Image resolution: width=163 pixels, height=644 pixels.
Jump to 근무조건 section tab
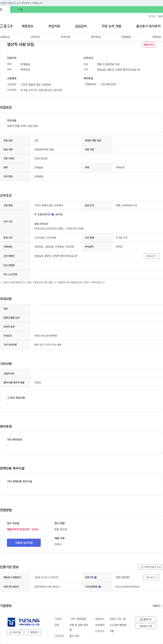[x=35, y=37]
